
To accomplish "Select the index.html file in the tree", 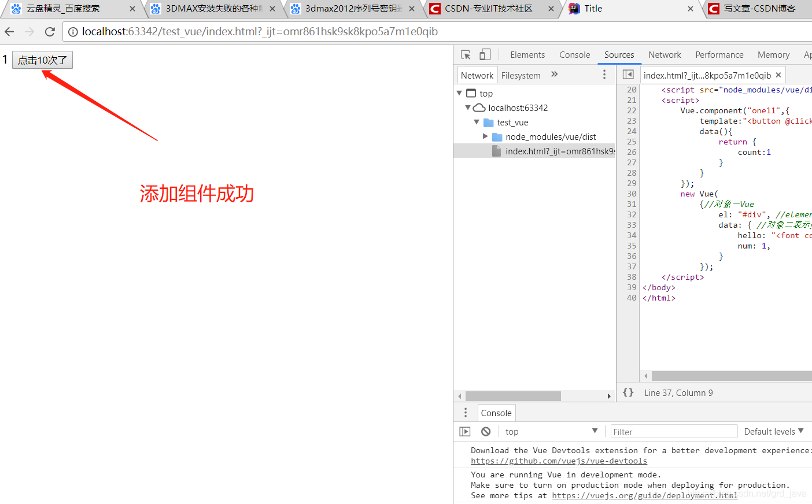I will [x=535, y=151].
